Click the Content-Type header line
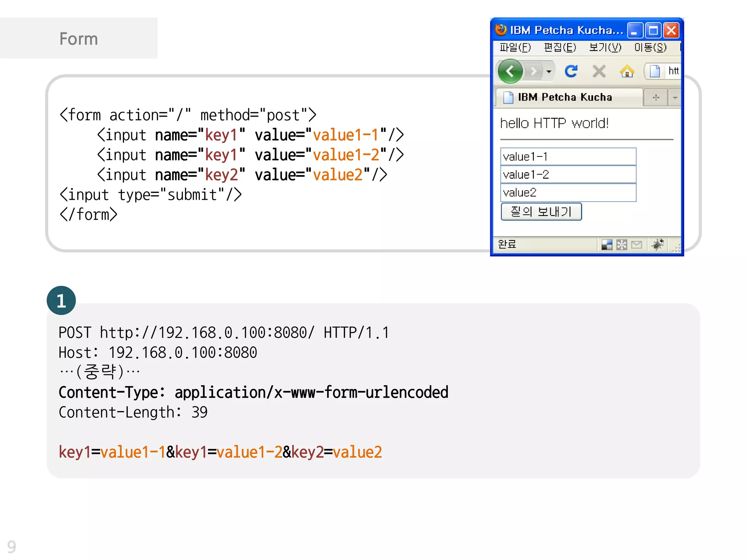The width and height of the screenshot is (747, 560). [253, 393]
